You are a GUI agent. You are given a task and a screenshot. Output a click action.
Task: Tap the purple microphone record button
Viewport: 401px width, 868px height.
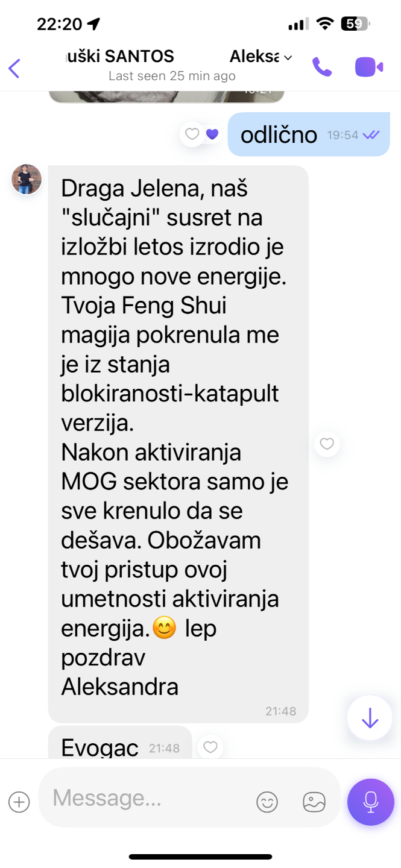[x=371, y=802]
